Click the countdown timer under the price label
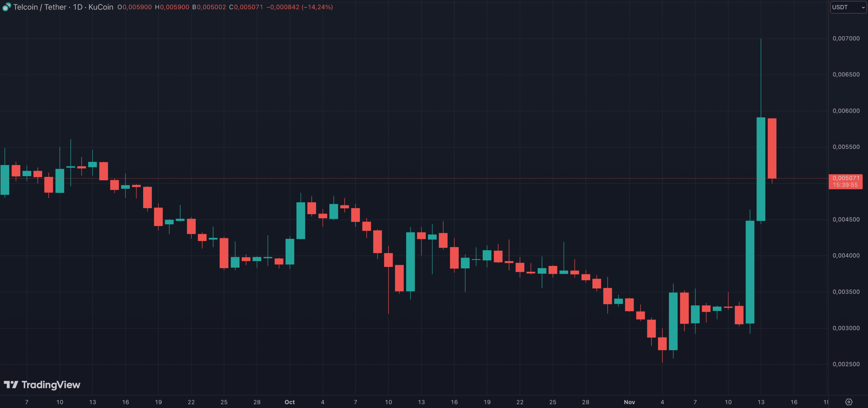Image resolution: width=868 pixels, height=408 pixels. [846, 185]
